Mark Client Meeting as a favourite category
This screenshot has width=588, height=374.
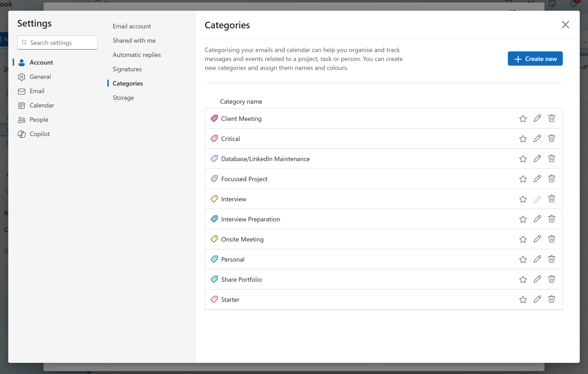tap(523, 118)
